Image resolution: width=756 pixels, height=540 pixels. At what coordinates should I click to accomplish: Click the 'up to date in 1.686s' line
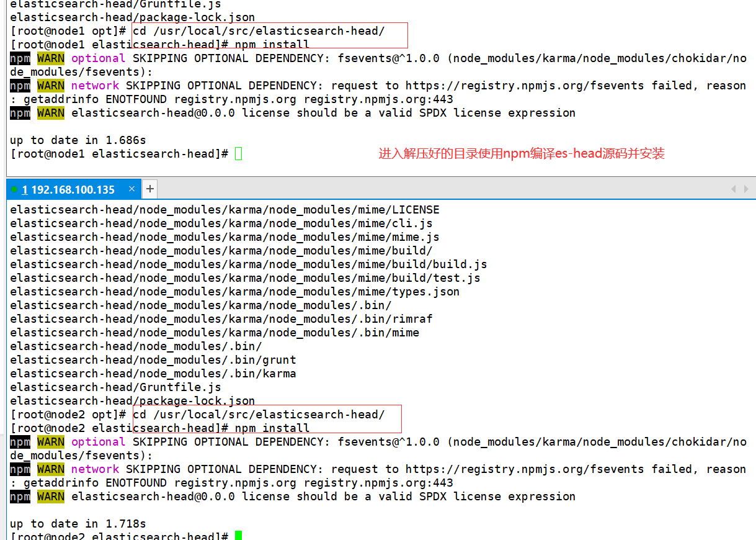78,140
